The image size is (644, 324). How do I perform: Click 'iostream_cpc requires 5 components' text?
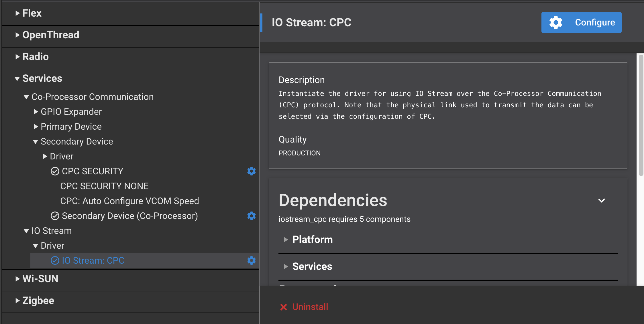(344, 219)
